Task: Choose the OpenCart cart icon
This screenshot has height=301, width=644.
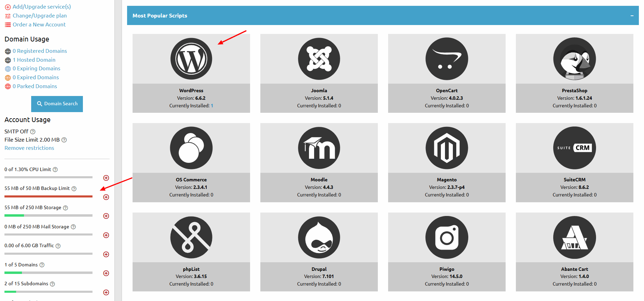Action: [447, 59]
